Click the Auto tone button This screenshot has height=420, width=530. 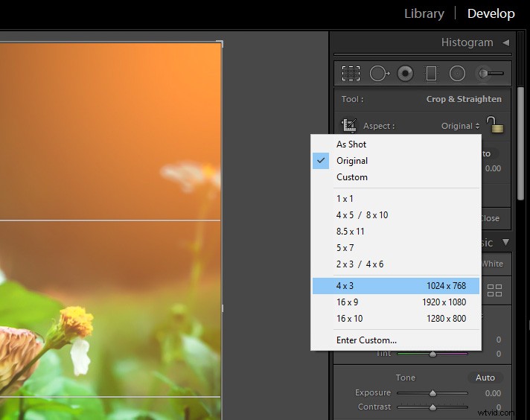pyautogui.click(x=485, y=378)
